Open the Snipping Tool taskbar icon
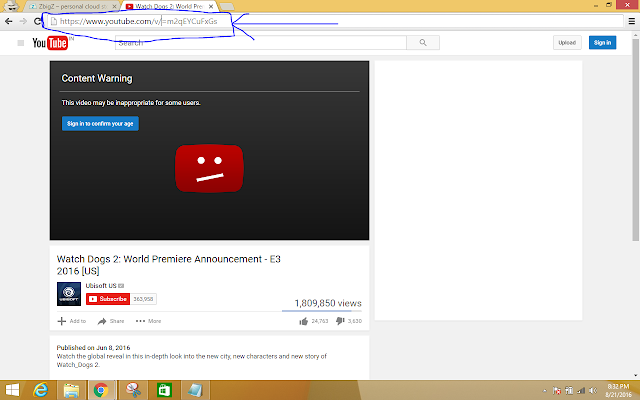The height and width of the screenshot is (400, 640). pos(133,390)
